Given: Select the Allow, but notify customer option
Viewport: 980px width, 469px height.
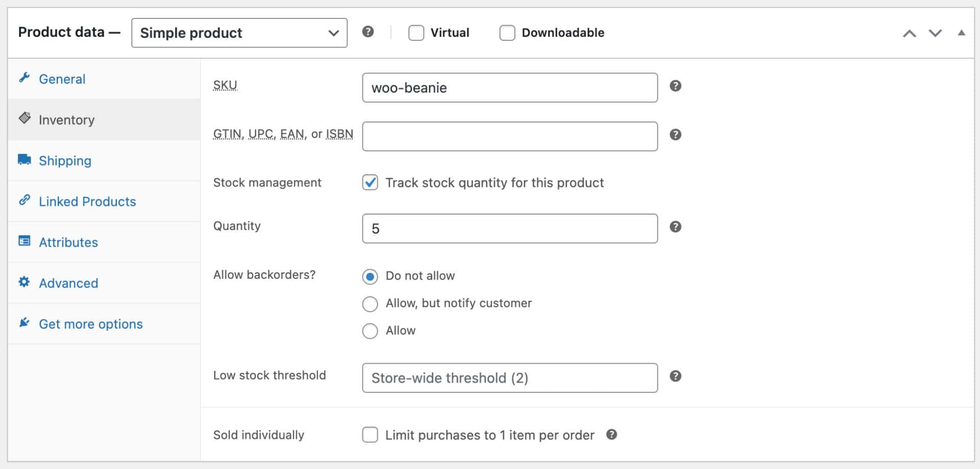Looking at the screenshot, I should click(370, 303).
